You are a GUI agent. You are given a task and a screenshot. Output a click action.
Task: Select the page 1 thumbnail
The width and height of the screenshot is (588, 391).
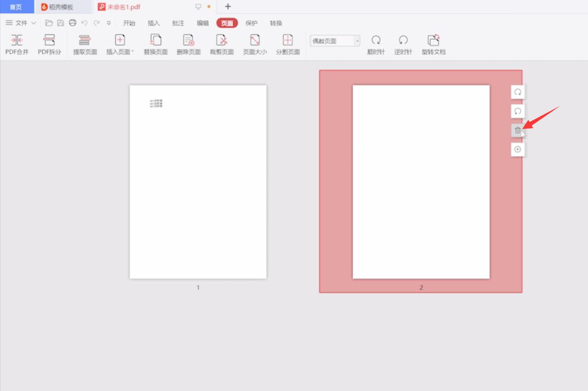(x=198, y=182)
